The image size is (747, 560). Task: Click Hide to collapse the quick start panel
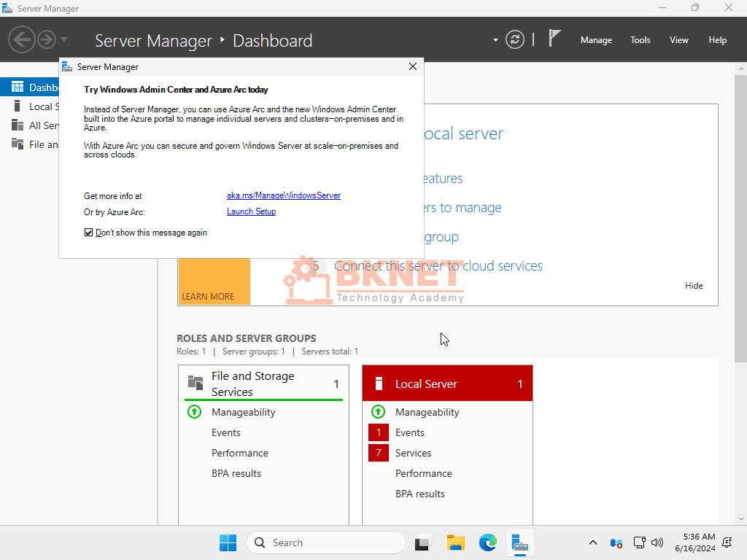coord(694,285)
